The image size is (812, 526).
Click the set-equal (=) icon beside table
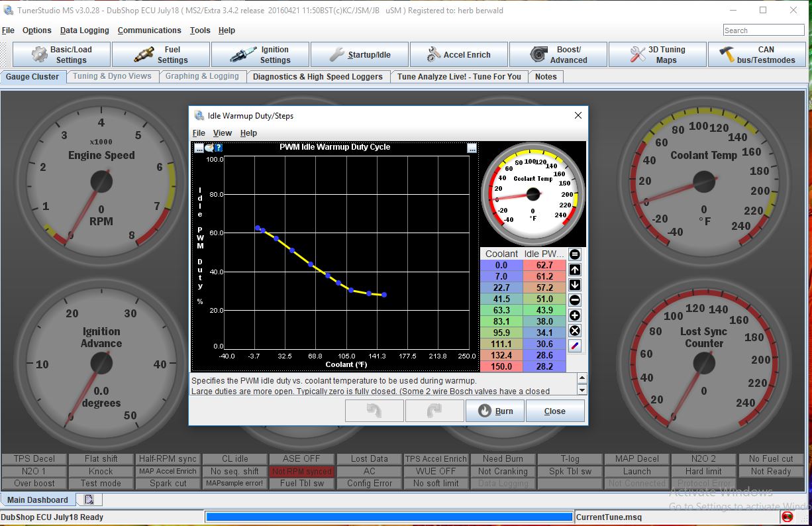(575, 254)
